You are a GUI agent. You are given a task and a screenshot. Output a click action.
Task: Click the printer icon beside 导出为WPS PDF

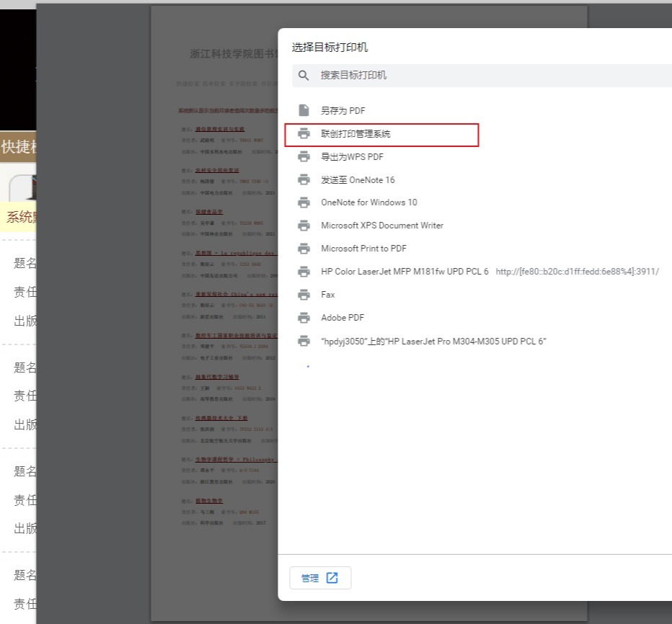(304, 156)
